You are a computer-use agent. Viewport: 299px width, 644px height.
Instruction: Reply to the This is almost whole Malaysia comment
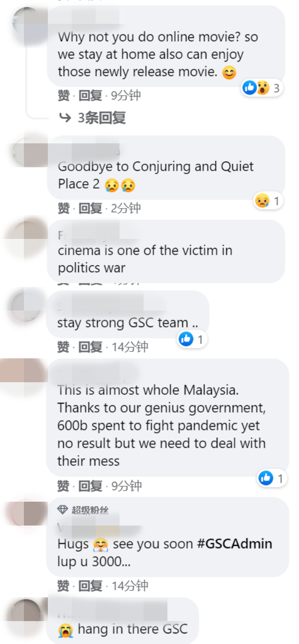coord(90,485)
